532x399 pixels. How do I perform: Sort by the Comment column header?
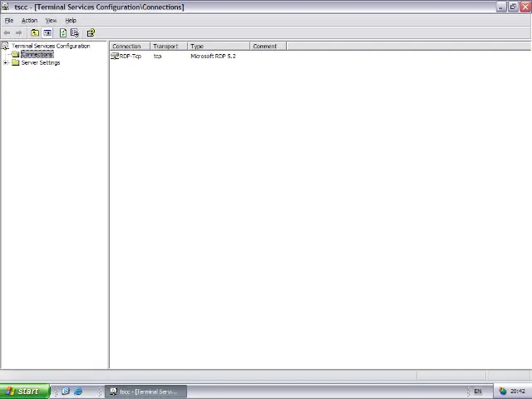pyautogui.click(x=268, y=47)
